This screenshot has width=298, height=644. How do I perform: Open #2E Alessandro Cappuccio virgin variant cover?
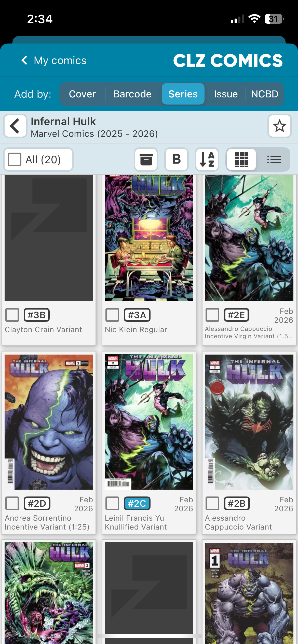(x=249, y=238)
